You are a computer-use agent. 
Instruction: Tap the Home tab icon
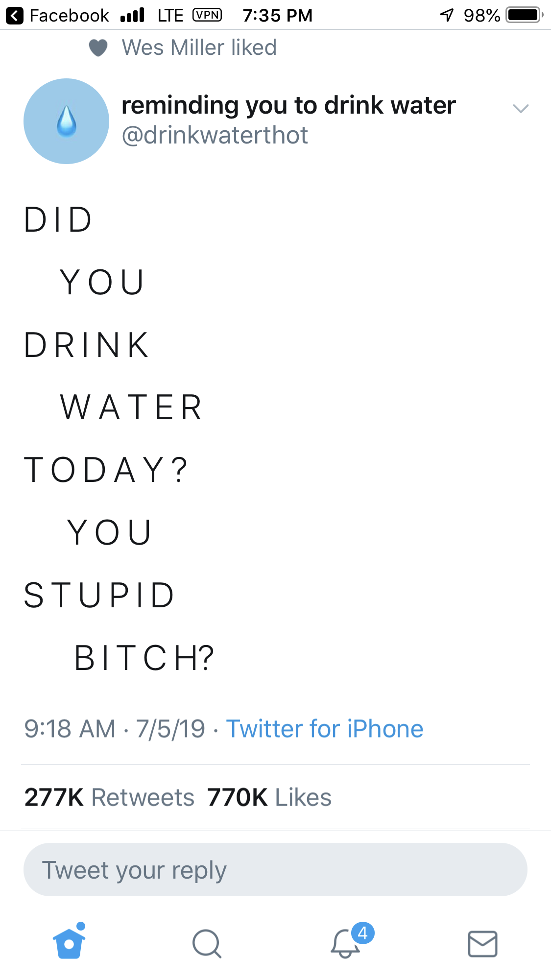69,942
